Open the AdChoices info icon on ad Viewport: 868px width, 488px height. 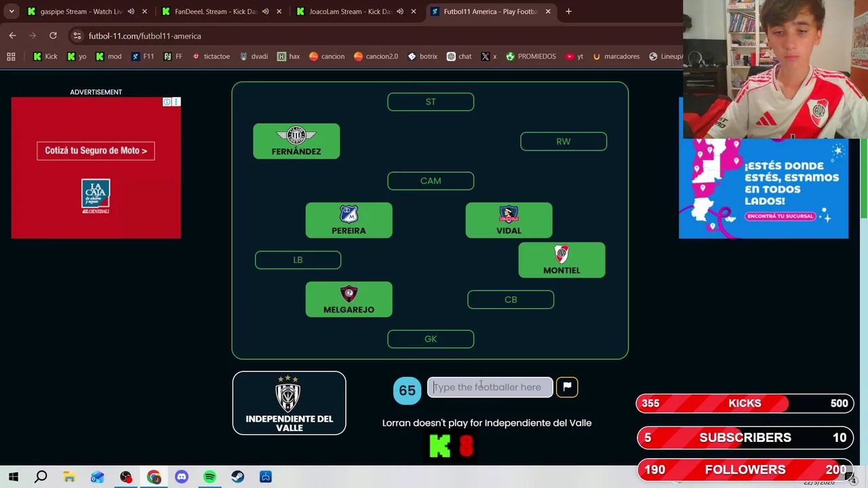pos(167,102)
